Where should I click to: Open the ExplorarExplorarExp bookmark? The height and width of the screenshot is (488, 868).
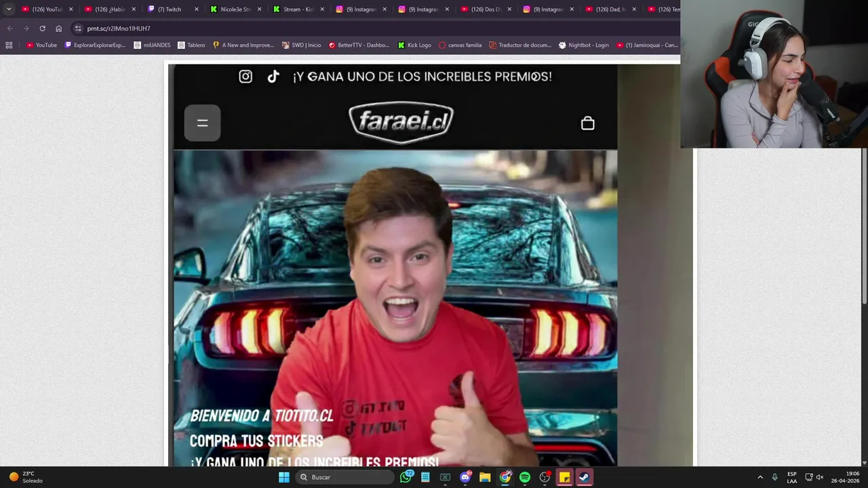pos(95,45)
